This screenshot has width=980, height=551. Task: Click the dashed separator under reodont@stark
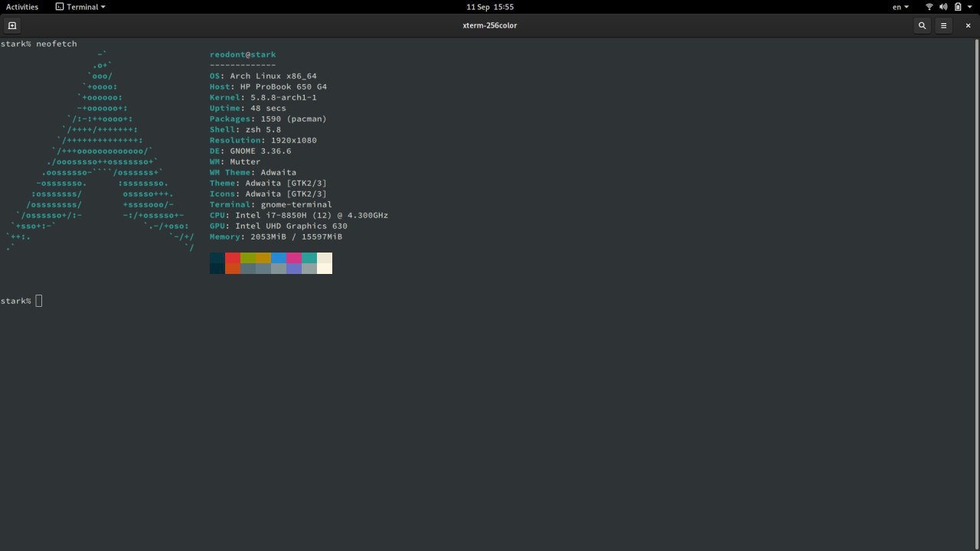click(x=243, y=65)
